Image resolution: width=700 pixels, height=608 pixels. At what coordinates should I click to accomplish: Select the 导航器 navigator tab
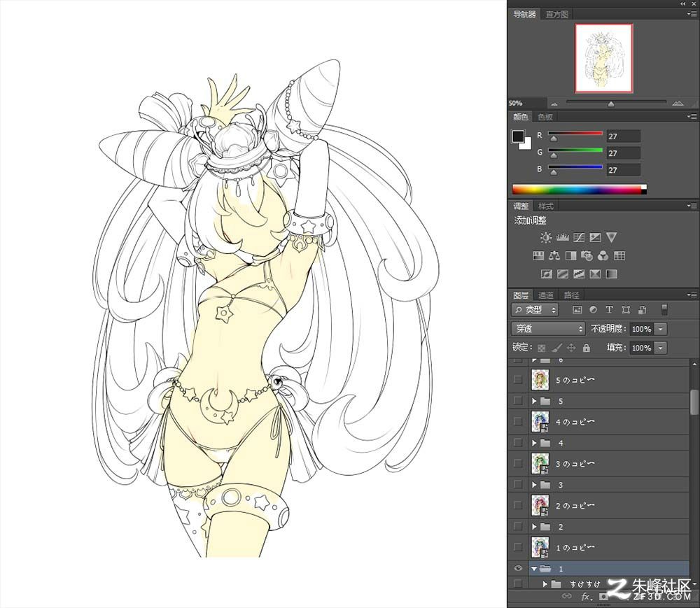tap(524, 14)
